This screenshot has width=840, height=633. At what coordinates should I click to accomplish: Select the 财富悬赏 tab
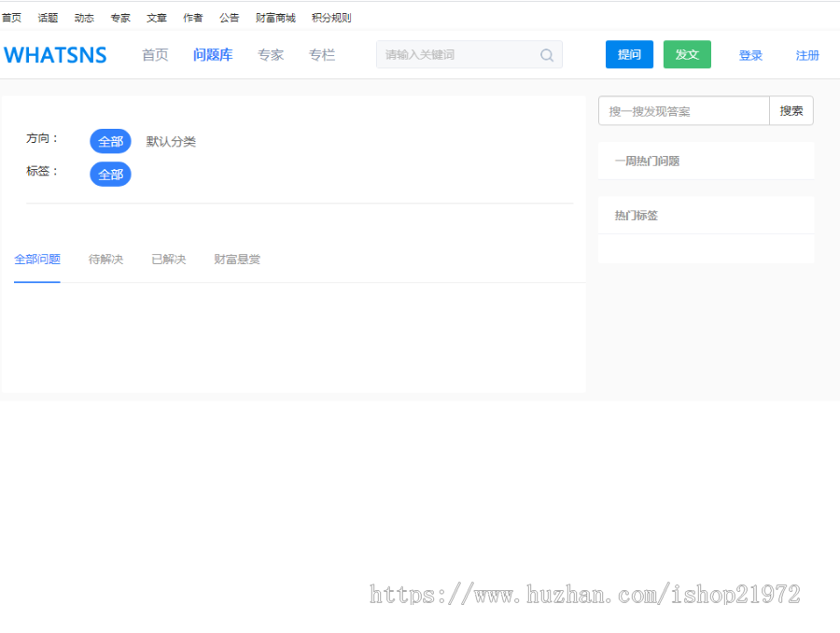point(236,259)
